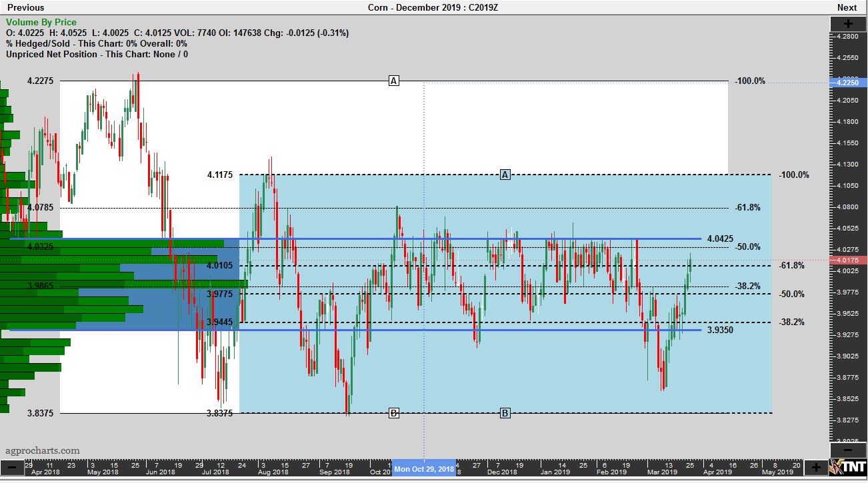The width and height of the screenshot is (868, 483).
Task: Click the 3.9350 blue line label
Action: pyautogui.click(x=720, y=330)
